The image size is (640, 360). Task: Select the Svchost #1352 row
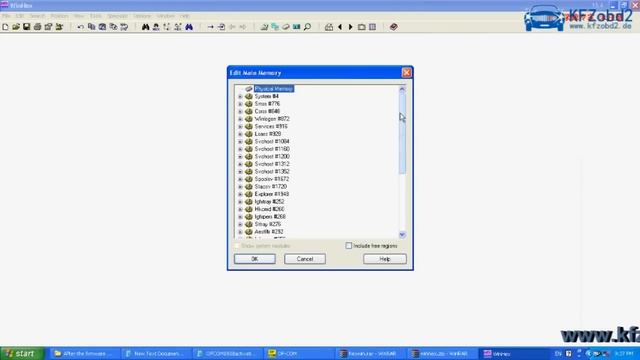(272, 172)
